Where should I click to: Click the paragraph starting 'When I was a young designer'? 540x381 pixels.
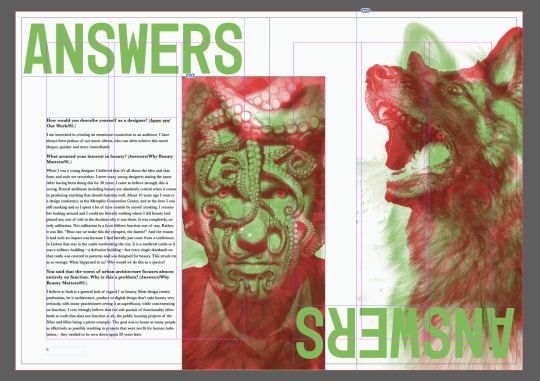[x=111, y=216]
